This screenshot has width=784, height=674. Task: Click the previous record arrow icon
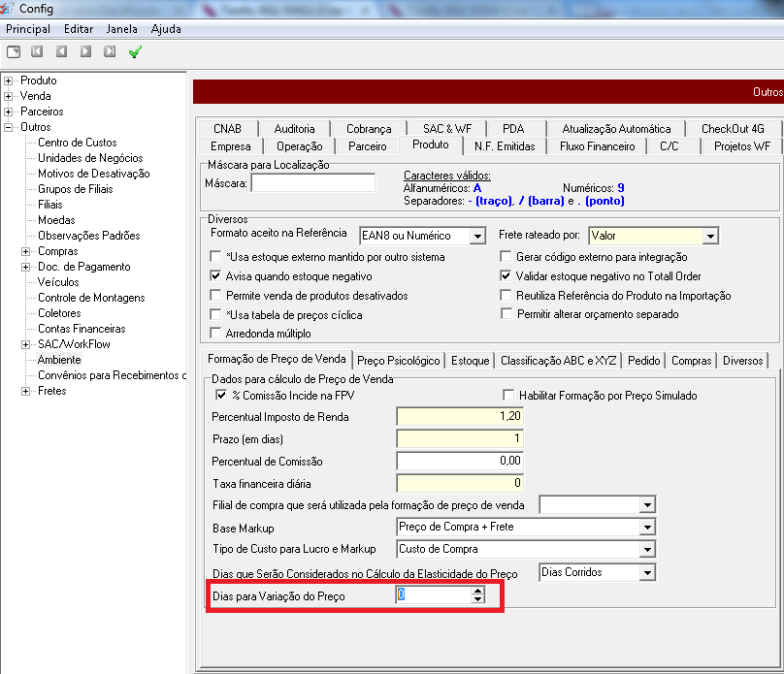coord(61,51)
